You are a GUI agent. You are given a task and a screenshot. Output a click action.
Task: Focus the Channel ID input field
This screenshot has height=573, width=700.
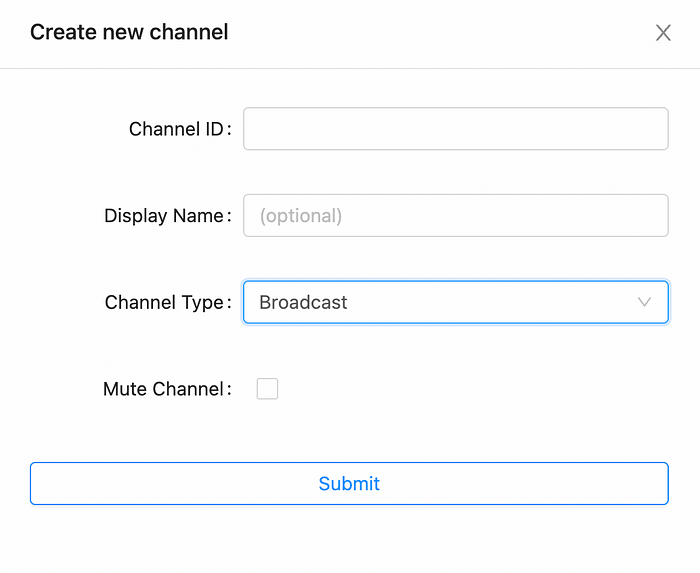pos(455,129)
